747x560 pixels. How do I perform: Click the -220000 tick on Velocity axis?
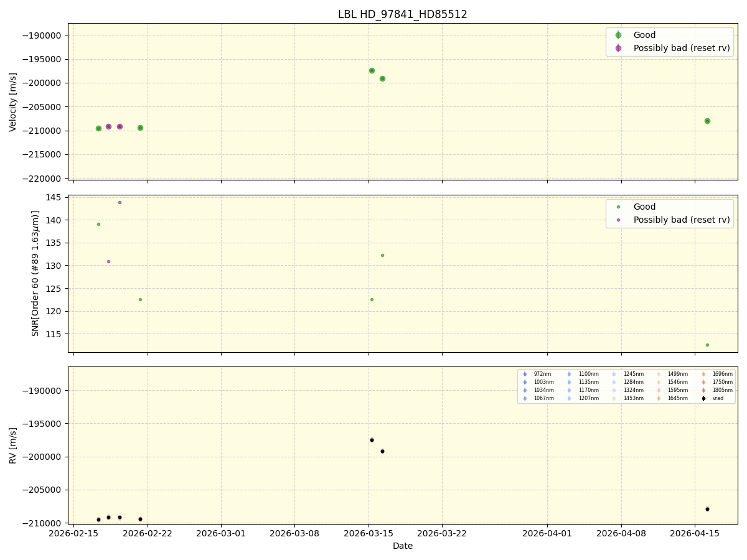(x=42, y=179)
